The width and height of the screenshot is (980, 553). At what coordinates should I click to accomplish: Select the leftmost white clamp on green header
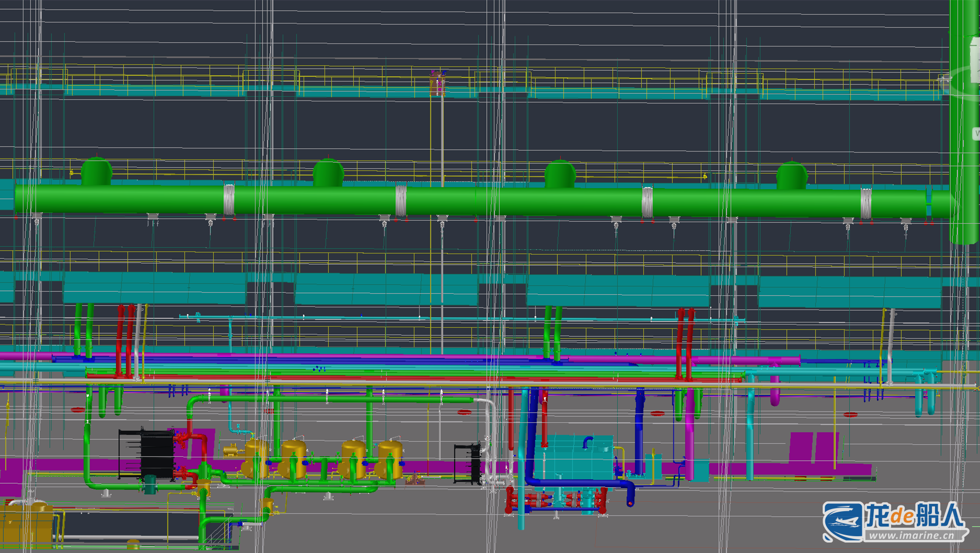click(229, 199)
